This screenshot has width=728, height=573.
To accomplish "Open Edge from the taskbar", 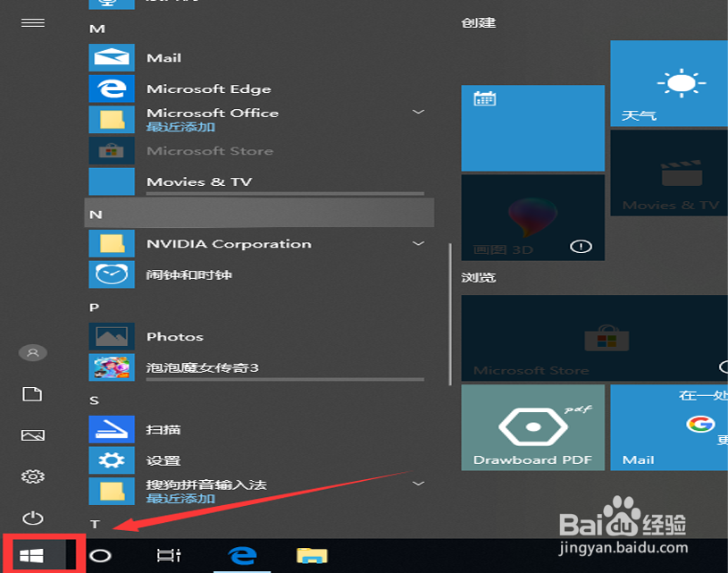I will [242, 555].
